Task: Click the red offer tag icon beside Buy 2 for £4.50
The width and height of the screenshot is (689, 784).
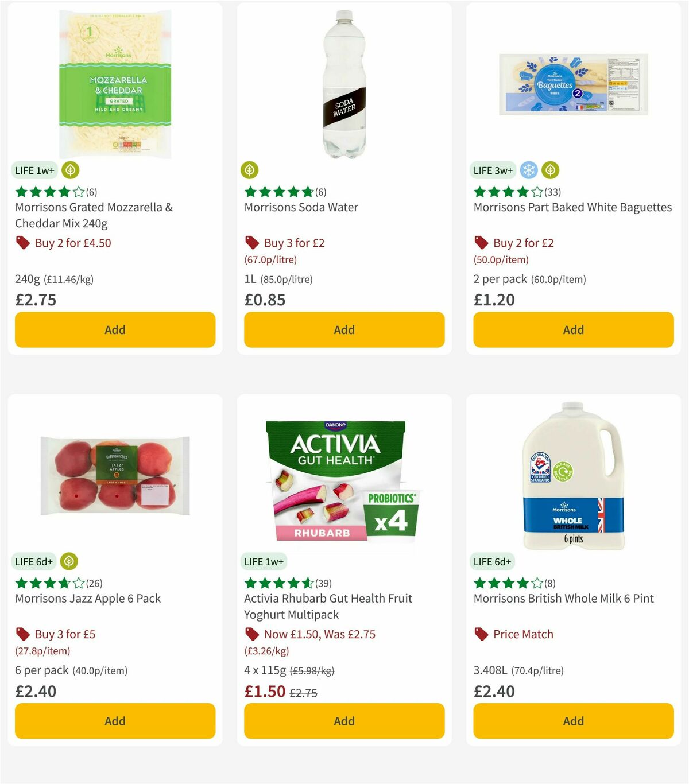Action: coord(22,243)
